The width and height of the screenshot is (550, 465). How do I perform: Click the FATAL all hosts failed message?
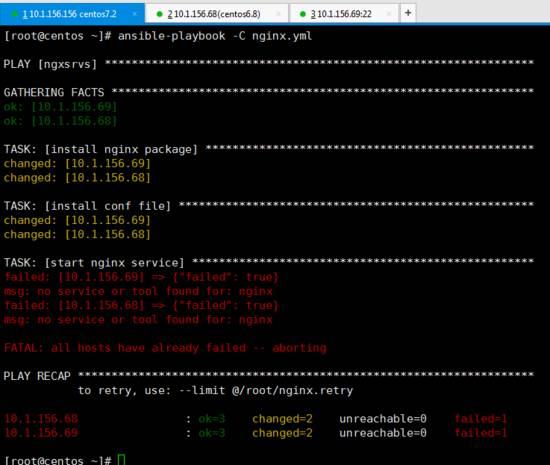tap(165, 348)
